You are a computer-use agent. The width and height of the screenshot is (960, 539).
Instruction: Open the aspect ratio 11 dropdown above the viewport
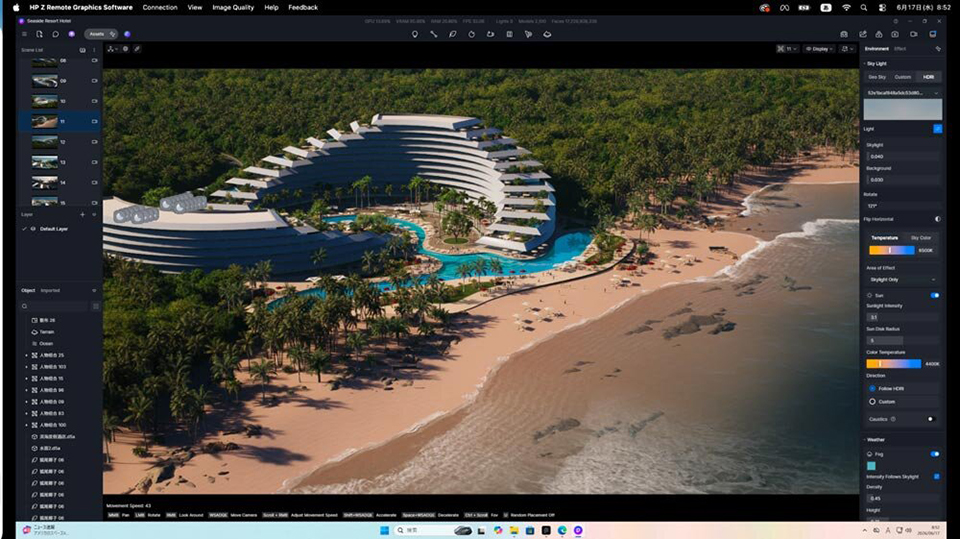(x=787, y=49)
